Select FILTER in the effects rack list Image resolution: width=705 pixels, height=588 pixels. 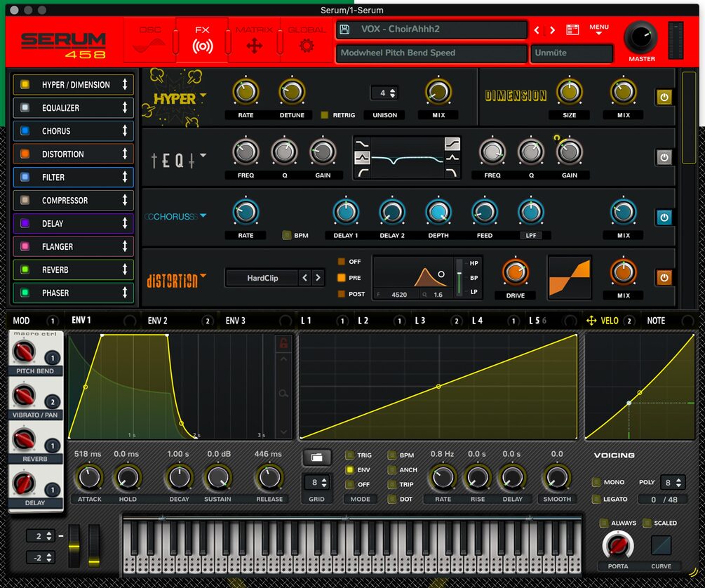tap(73, 178)
